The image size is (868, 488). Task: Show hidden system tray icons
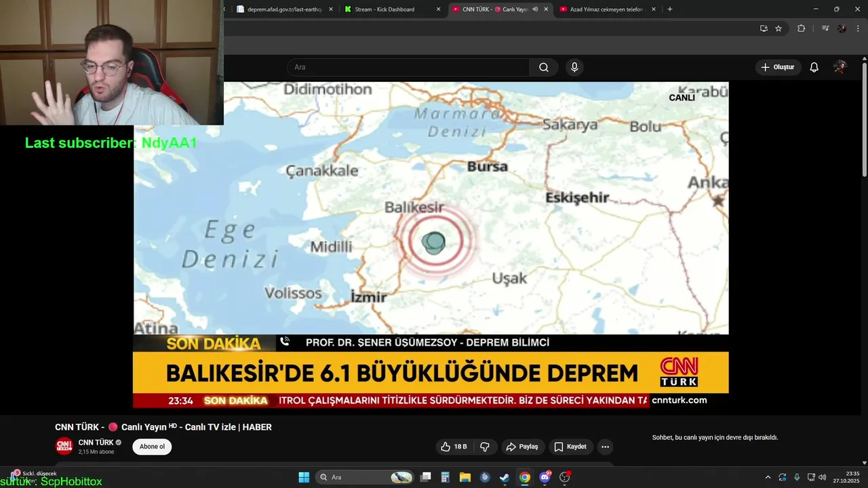[768, 477]
